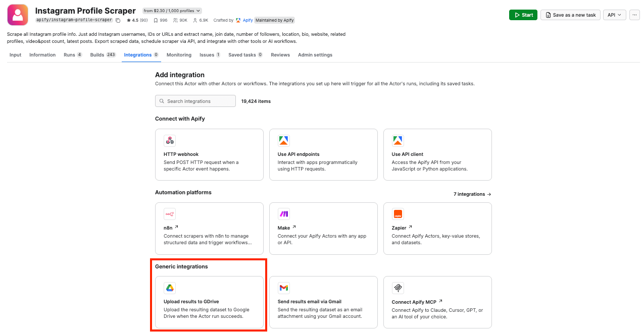
Task: Open the three-dot overflow menu
Action: (634, 15)
